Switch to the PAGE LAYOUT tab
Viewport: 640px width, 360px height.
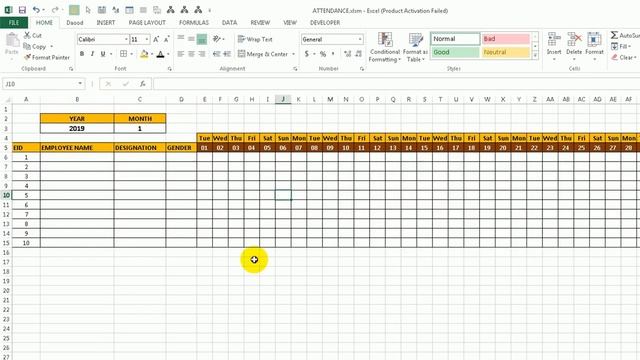(x=147, y=23)
